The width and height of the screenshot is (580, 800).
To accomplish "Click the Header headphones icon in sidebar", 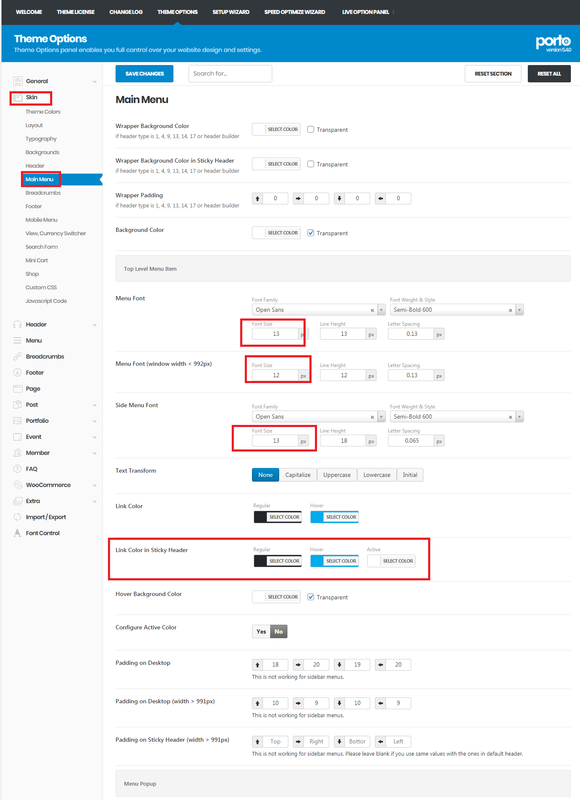I will tap(17, 324).
